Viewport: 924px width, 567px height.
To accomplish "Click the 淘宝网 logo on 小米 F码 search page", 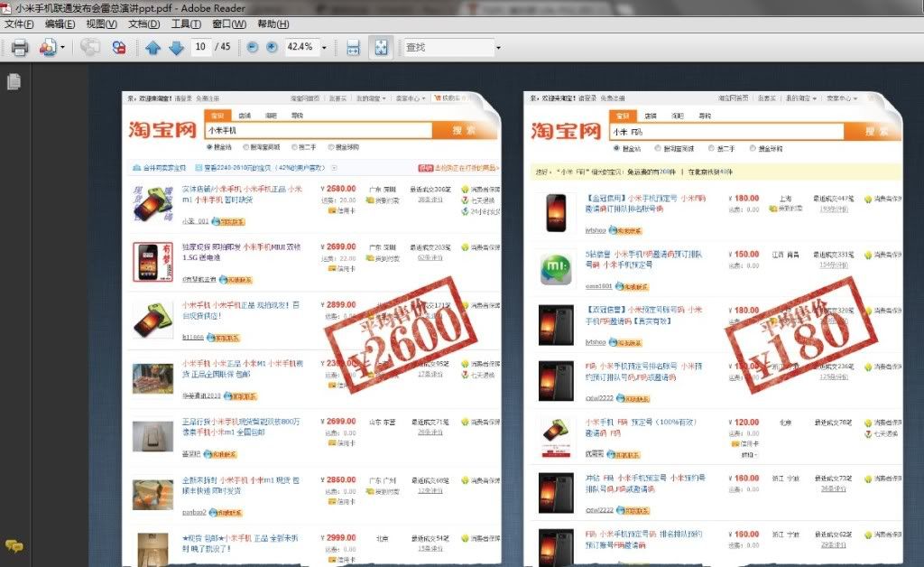I will coord(566,130).
